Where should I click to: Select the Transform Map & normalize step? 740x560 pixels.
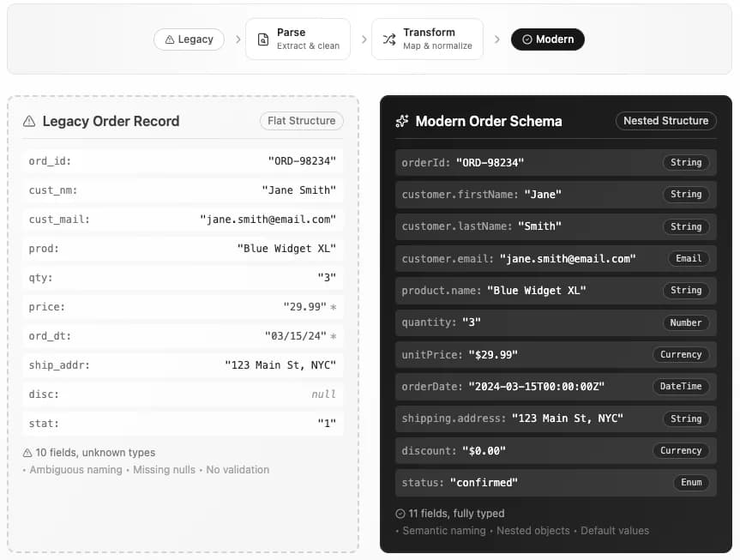(x=427, y=39)
